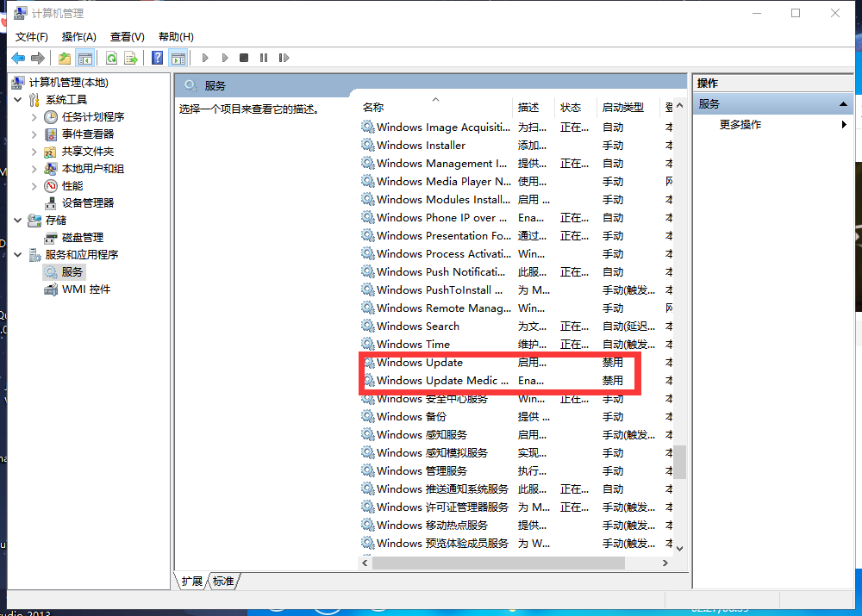Expand the 任务计划程序 node arrow

[x=34, y=117]
